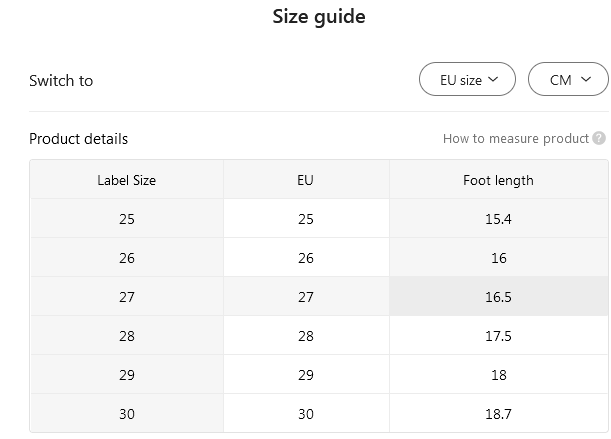Click the question mark help icon
This screenshot has height=439, width=611.
(599, 139)
